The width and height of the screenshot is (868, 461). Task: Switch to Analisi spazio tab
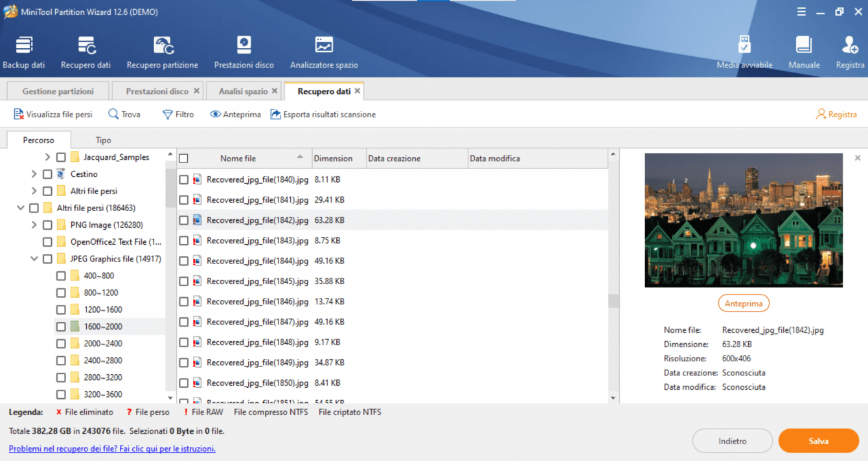click(243, 91)
